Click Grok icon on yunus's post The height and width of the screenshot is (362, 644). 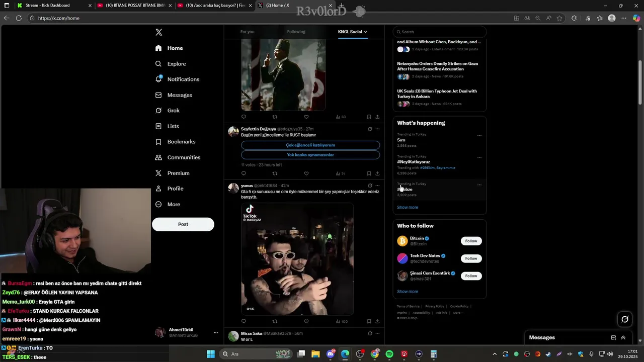click(x=370, y=186)
